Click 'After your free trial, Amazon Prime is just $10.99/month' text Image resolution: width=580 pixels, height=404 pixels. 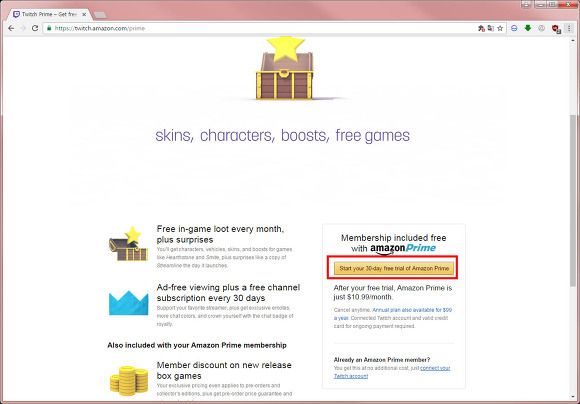[x=393, y=292]
